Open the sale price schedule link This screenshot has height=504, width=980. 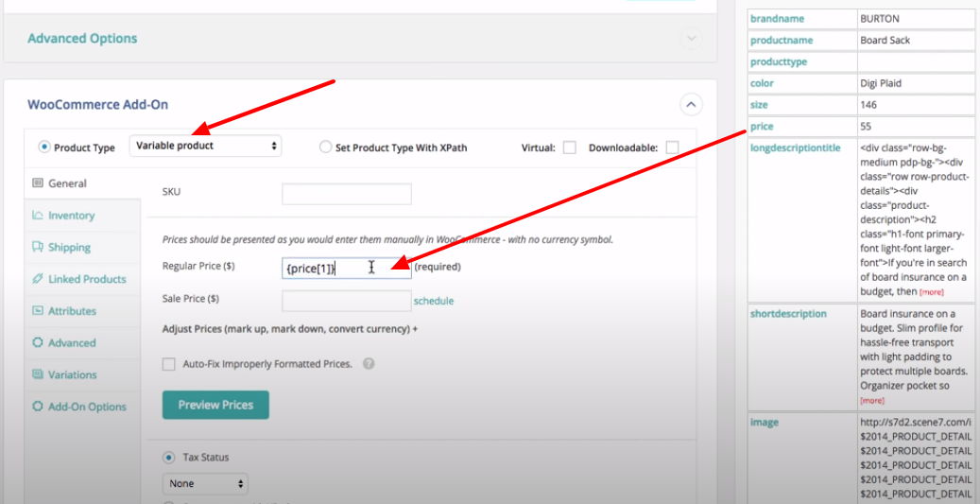click(434, 301)
